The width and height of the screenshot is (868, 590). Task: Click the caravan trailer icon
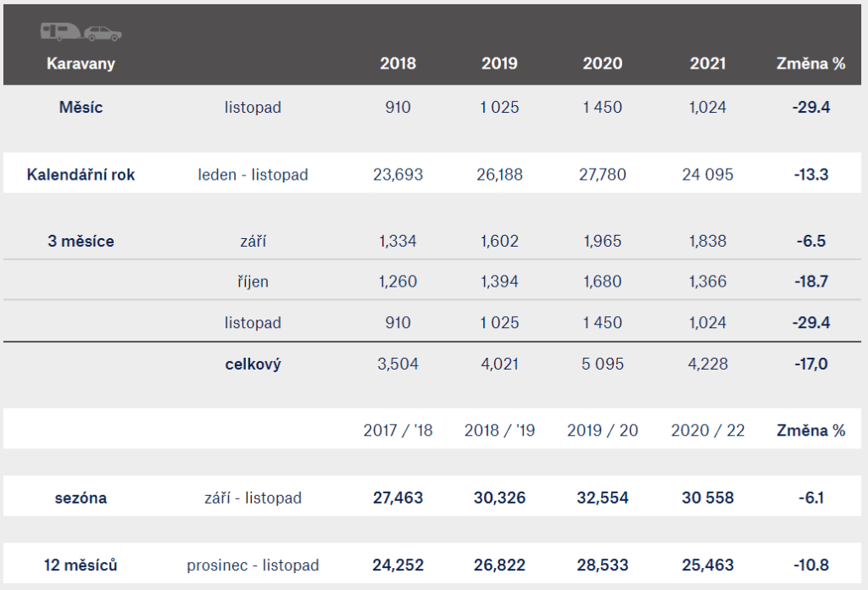click(59, 32)
